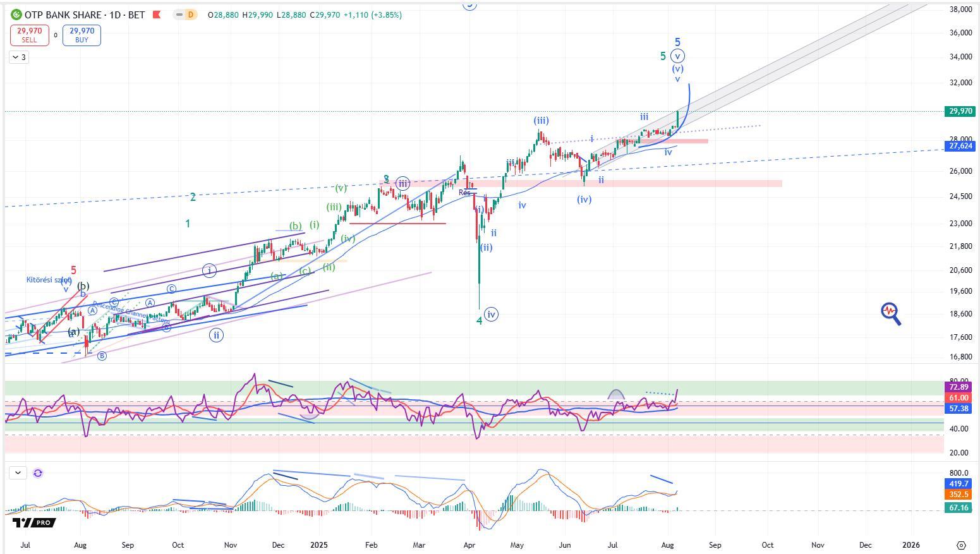Expand the MACD pane legend chevron
Viewport: 980px width, 554px height.
(x=18, y=473)
